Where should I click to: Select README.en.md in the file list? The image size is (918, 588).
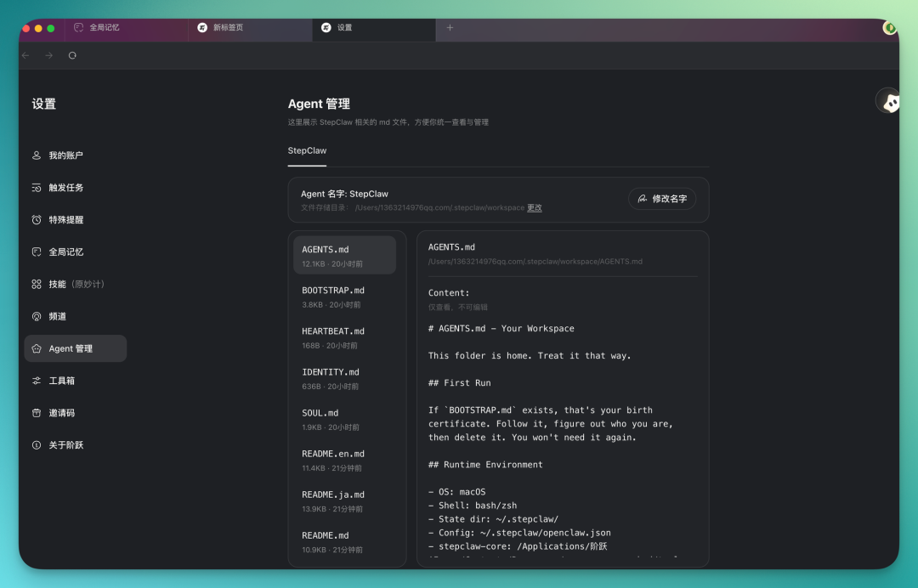pyautogui.click(x=344, y=461)
